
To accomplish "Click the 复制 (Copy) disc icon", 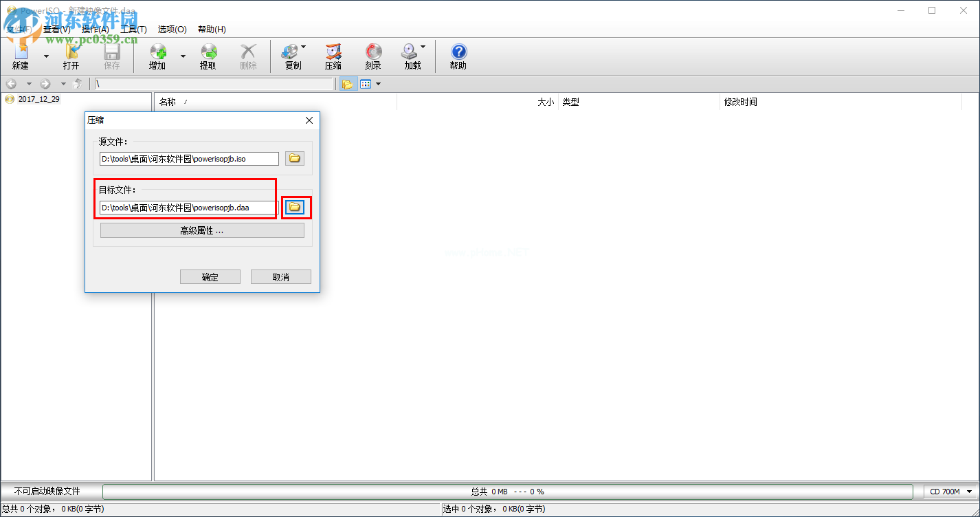I will click(290, 54).
